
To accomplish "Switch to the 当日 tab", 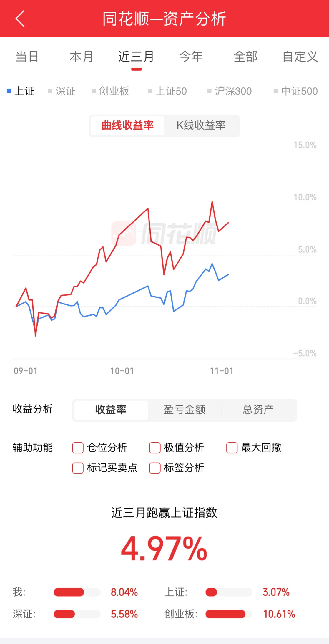I will pyautogui.click(x=27, y=57).
